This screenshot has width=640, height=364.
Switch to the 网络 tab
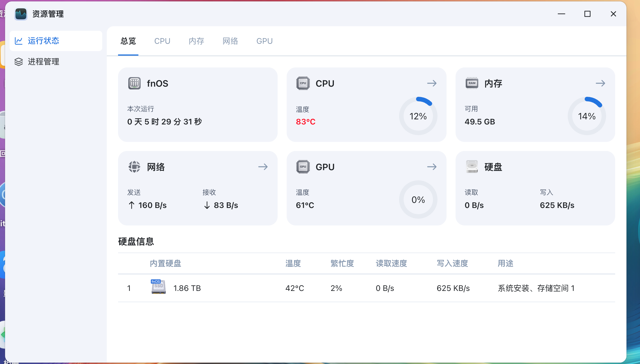coord(230,41)
